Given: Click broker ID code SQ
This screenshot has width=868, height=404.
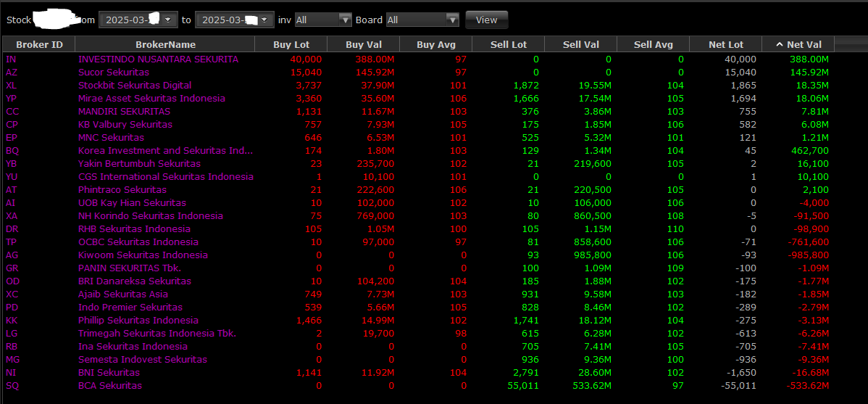Looking at the screenshot, I should (x=12, y=386).
